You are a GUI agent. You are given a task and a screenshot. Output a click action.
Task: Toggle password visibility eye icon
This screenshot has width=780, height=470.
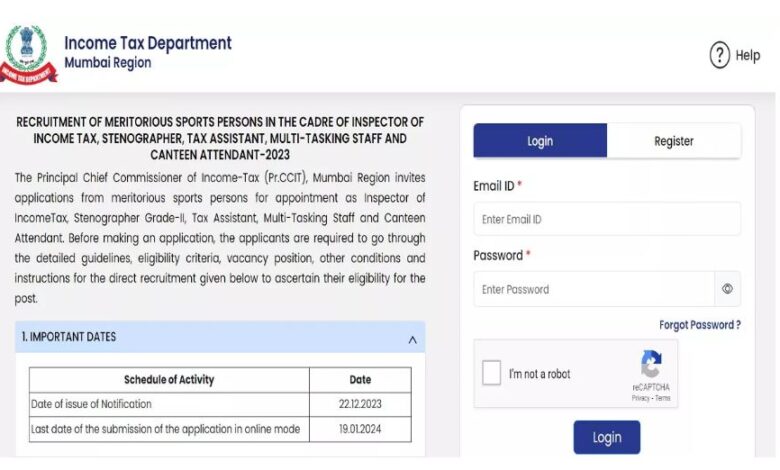click(x=727, y=289)
